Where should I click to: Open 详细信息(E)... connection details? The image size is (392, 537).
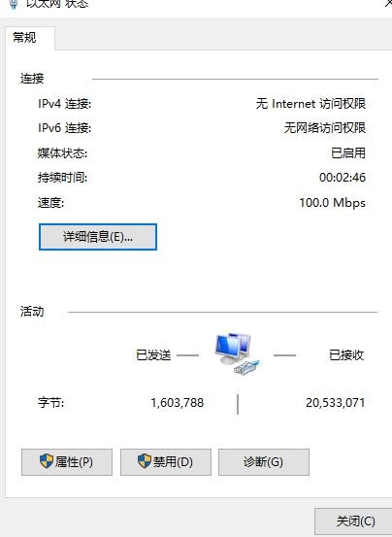pos(98,237)
